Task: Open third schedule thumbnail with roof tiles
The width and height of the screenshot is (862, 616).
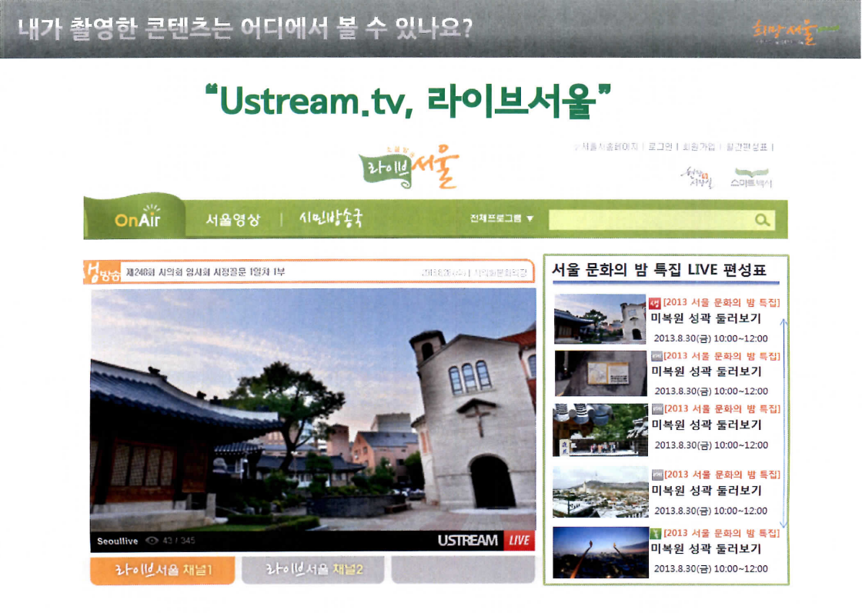Action: (x=600, y=430)
